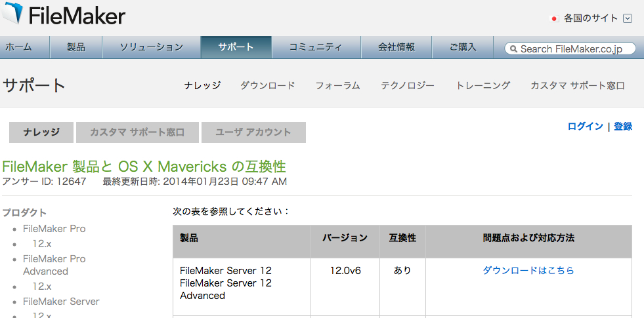Open テクノロジー in support submenu
This screenshot has height=318, width=644.
(408, 85)
